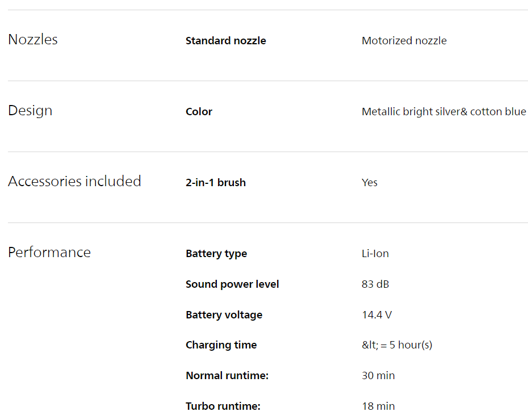Click the Battery voltage label
Image resolution: width=528 pixels, height=420 pixels.
[x=224, y=315]
